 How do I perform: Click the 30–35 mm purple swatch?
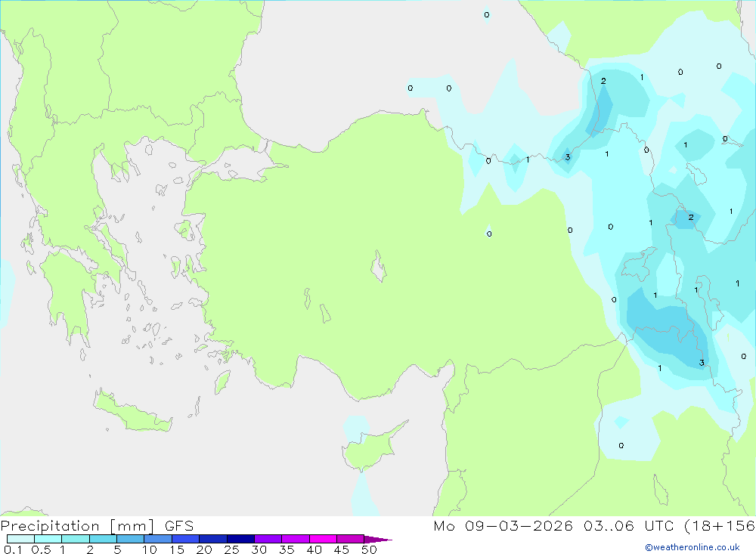[268, 539]
